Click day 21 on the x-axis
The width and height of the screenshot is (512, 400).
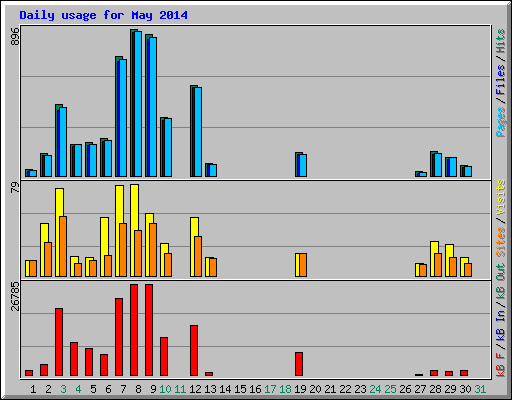click(x=330, y=389)
